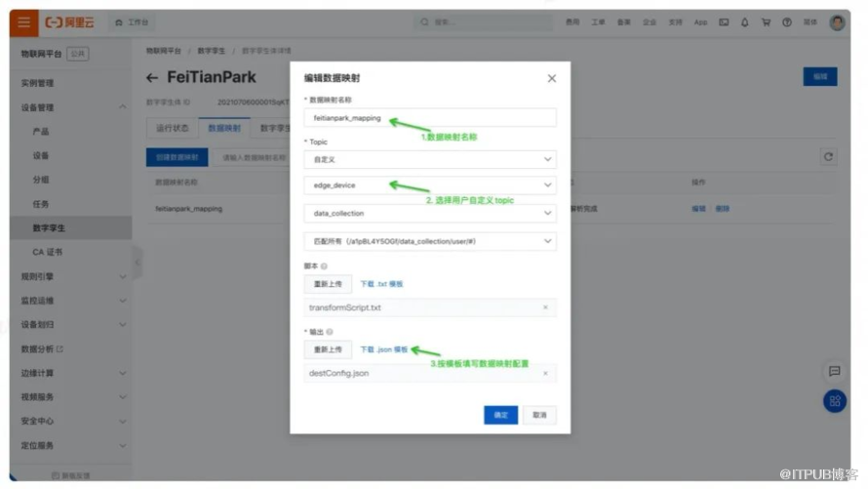Click the blue floating apps button

click(834, 401)
